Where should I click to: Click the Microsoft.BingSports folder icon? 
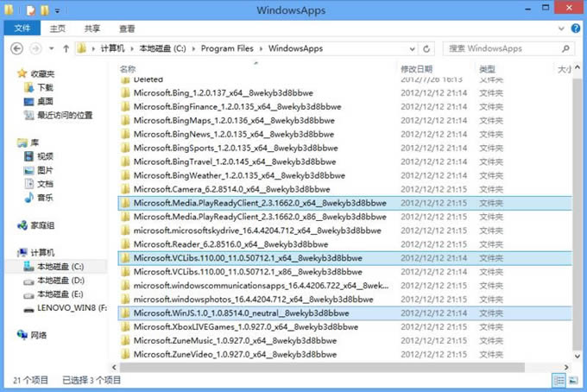[125, 149]
